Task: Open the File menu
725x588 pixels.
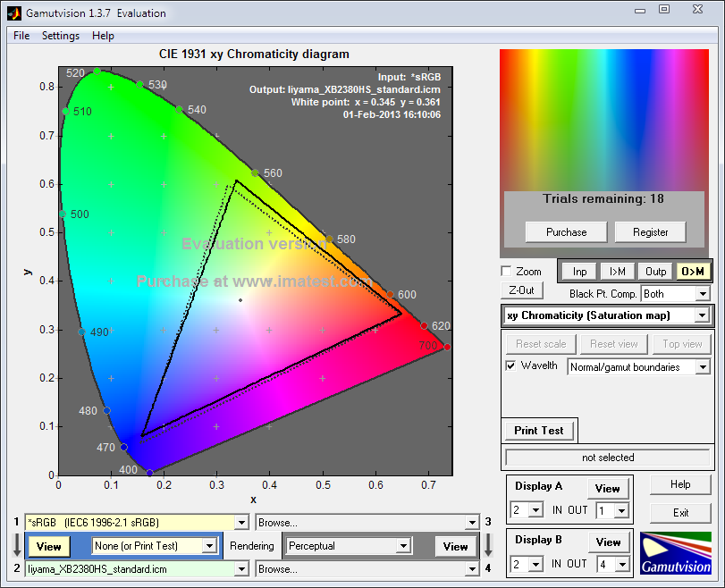Action: 21,36
